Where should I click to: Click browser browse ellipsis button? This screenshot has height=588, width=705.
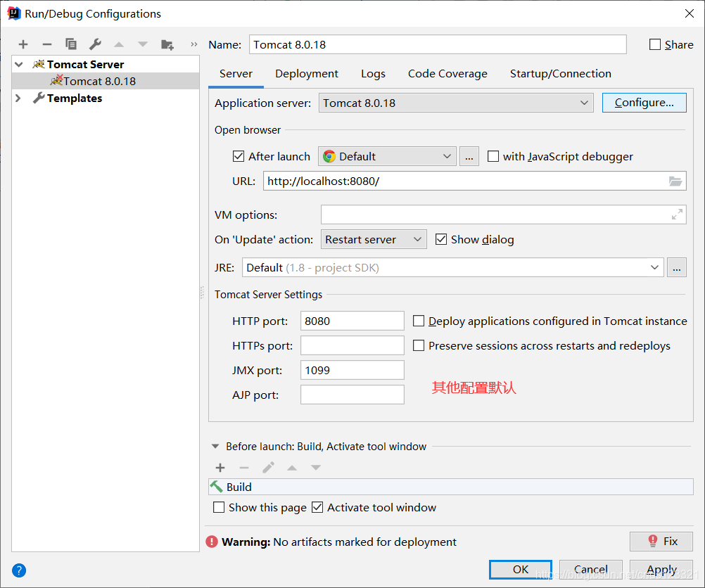click(x=469, y=156)
